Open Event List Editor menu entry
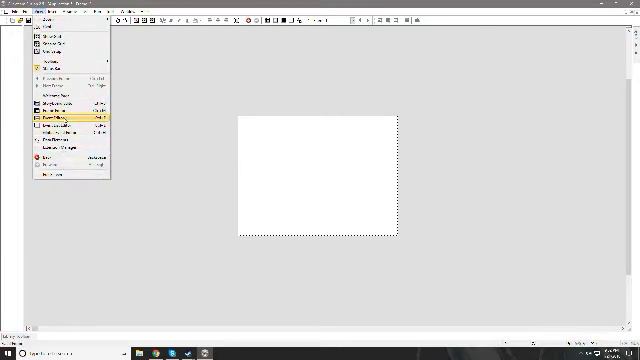This screenshot has width=640, height=360. (71, 125)
